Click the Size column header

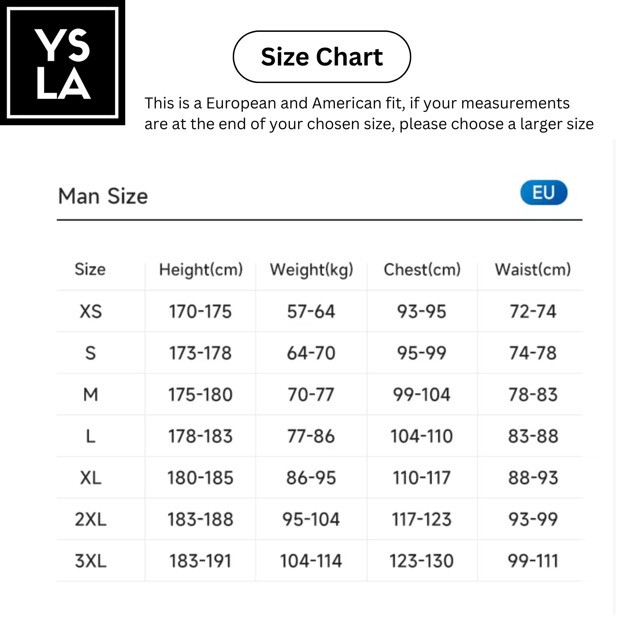pos(90,269)
